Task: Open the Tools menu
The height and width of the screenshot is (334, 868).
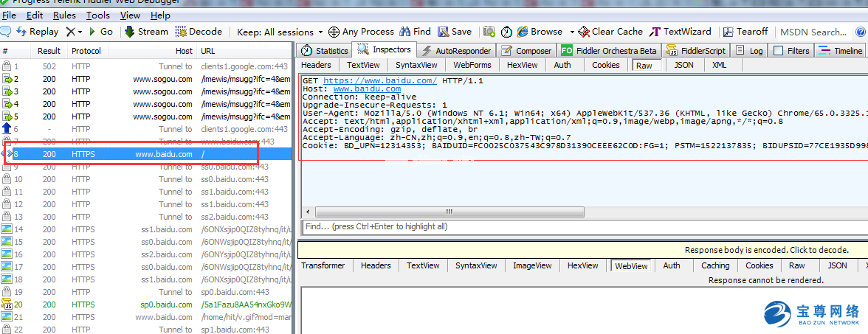Action: 98,15
